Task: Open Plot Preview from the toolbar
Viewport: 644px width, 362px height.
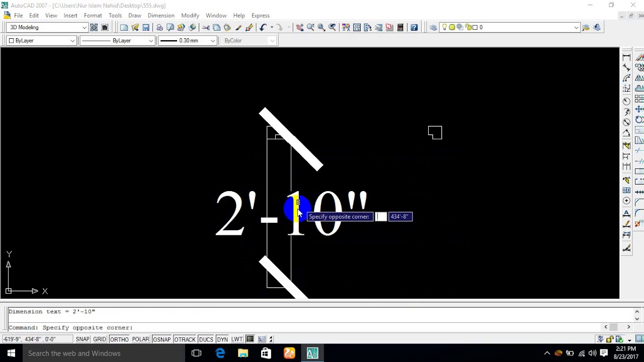Action: tap(171, 28)
